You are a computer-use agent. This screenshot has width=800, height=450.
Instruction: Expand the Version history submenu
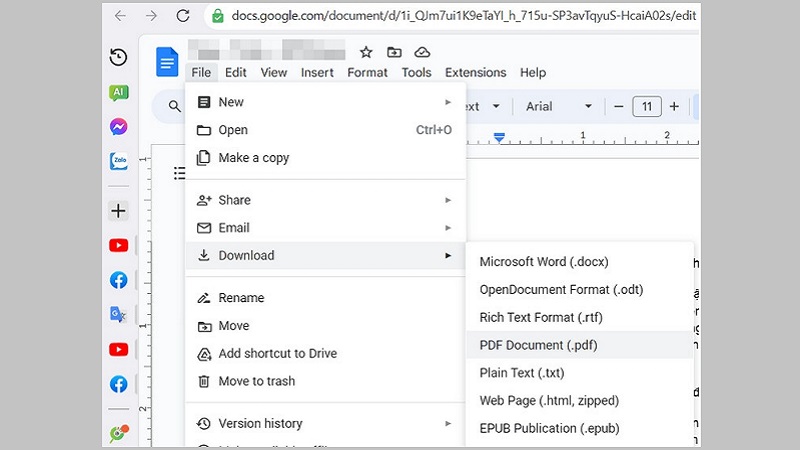pyautogui.click(x=326, y=423)
